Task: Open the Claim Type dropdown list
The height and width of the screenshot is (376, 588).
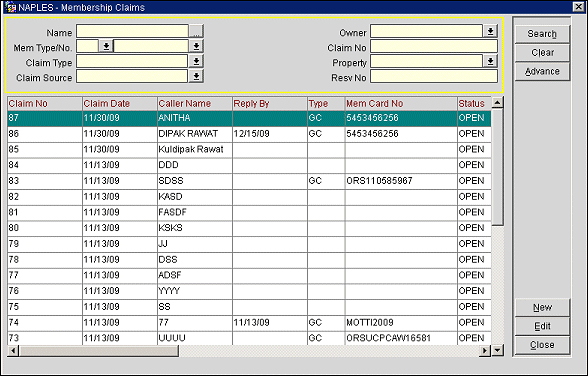Action: tap(196, 61)
